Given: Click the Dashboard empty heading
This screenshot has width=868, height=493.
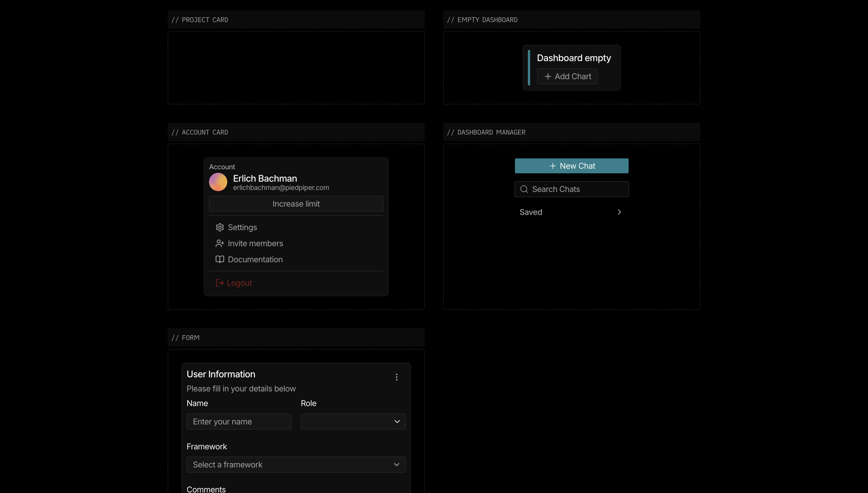Looking at the screenshot, I should click(x=574, y=58).
